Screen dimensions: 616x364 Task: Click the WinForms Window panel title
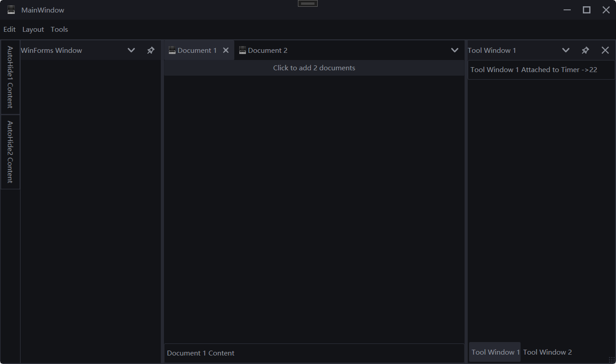click(52, 51)
